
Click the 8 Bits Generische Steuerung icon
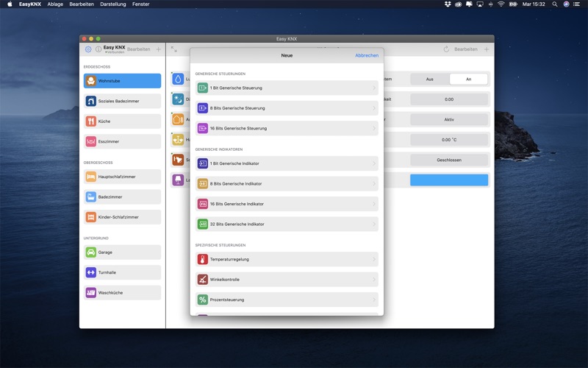tap(203, 108)
